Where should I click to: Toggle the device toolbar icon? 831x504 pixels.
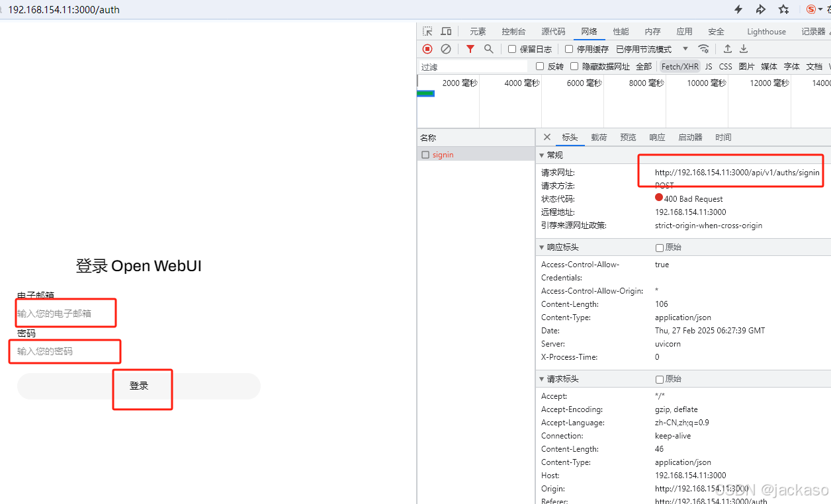(446, 31)
